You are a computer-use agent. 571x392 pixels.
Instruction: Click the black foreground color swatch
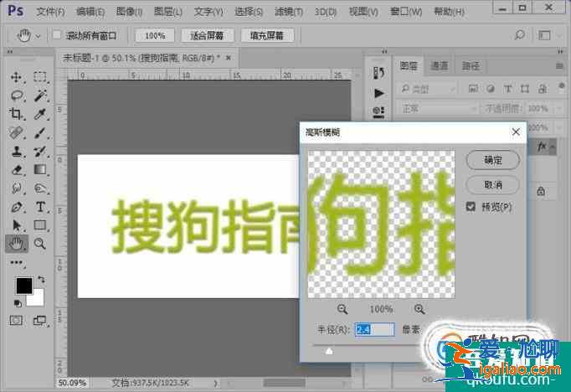click(23, 286)
